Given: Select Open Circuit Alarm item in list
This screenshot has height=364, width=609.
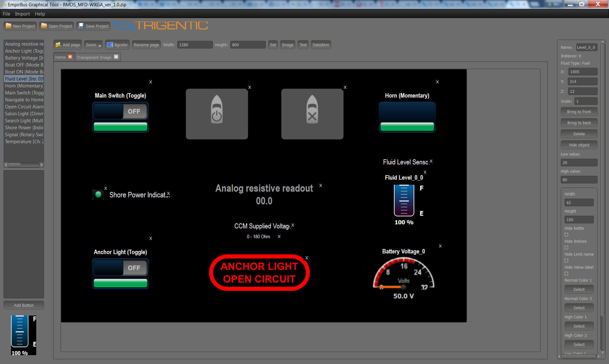Looking at the screenshot, I should tap(24, 107).
